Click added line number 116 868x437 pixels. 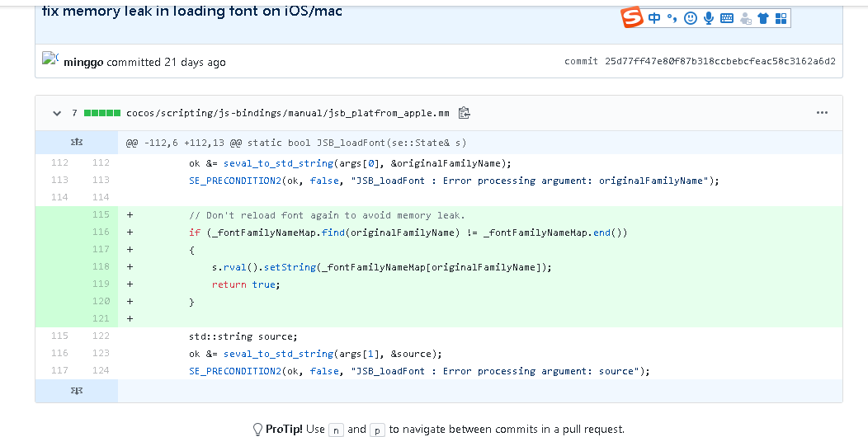click(101, 233)
